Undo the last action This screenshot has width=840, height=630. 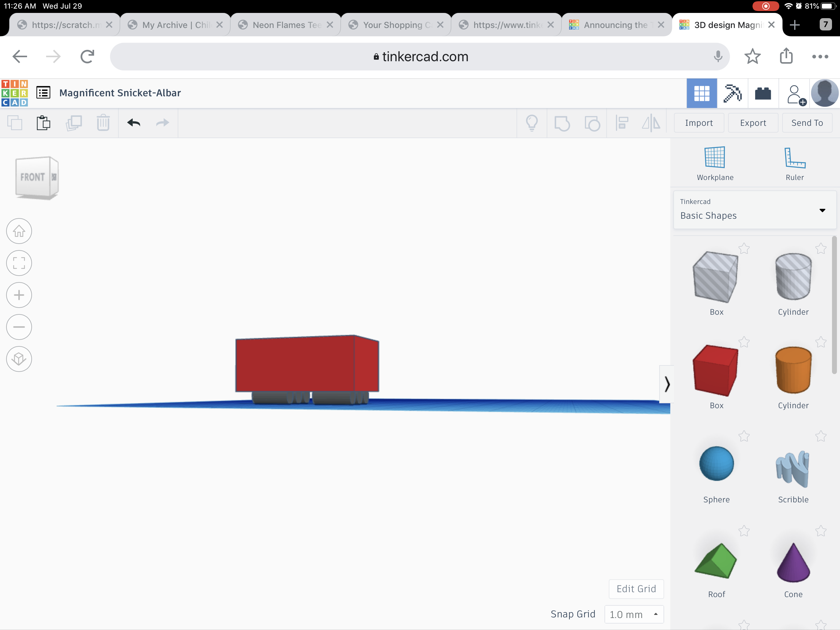click(134, 123)
